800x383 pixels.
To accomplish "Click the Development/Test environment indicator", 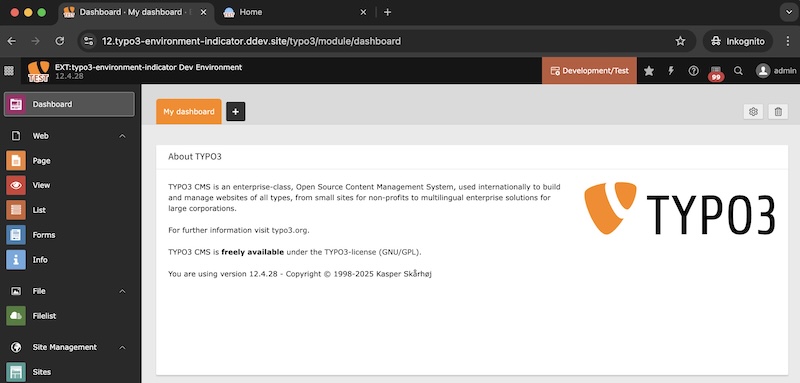I will 589,71.
